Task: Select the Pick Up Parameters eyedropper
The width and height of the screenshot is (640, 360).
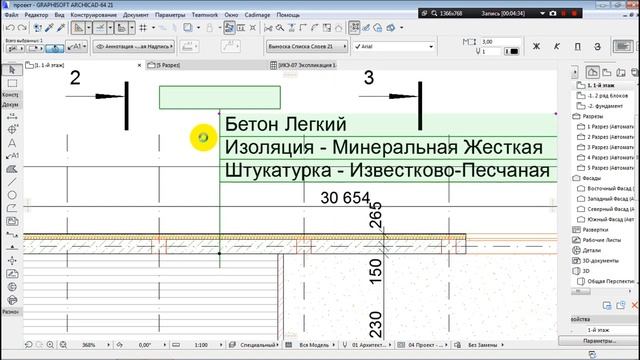Action: tap(49, 28)
